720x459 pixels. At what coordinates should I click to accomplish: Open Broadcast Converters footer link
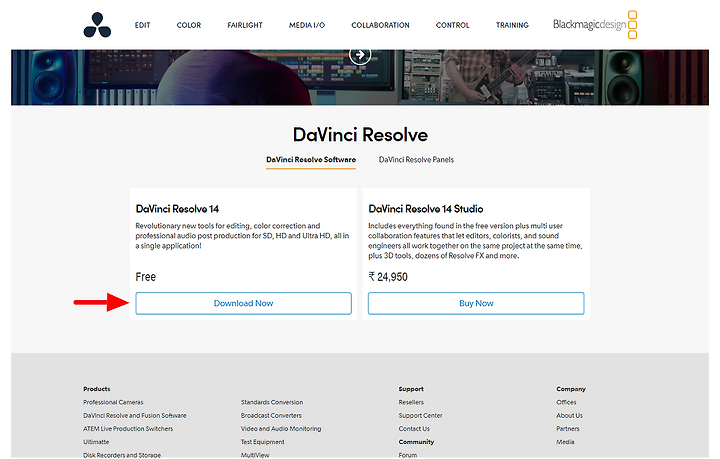(x=271, y=415)
